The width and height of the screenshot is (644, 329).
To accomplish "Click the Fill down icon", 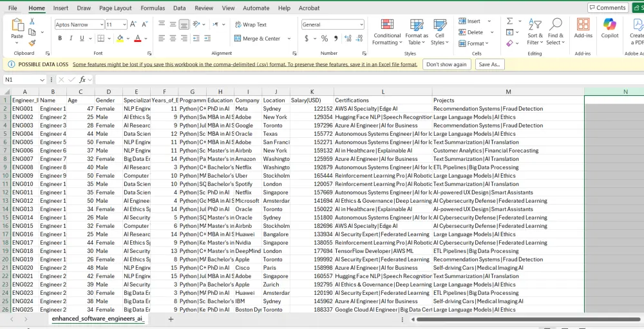I will [509, 32].
